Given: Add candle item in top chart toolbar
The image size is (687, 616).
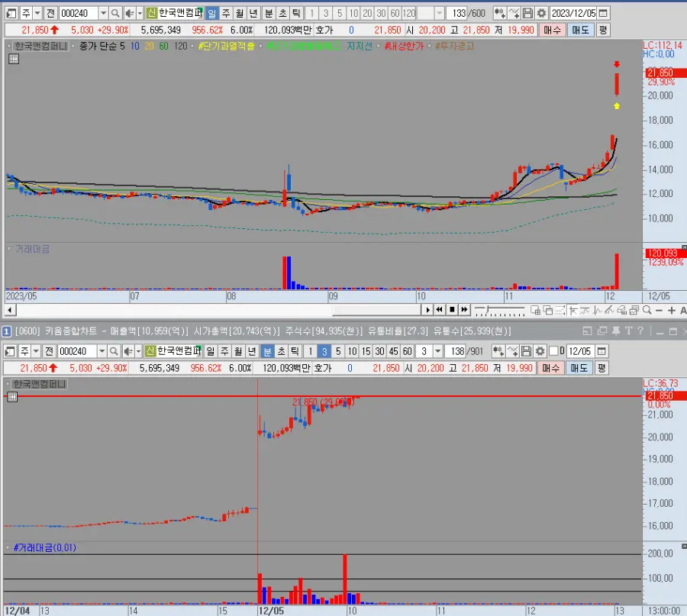Looking at the screenshot, I should click(x=499, y=13).
